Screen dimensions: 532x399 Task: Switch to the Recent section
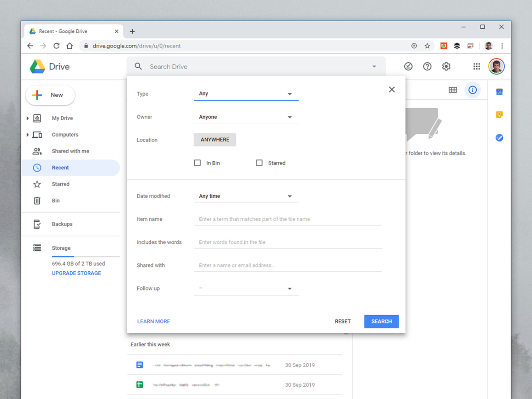(60, 167)
